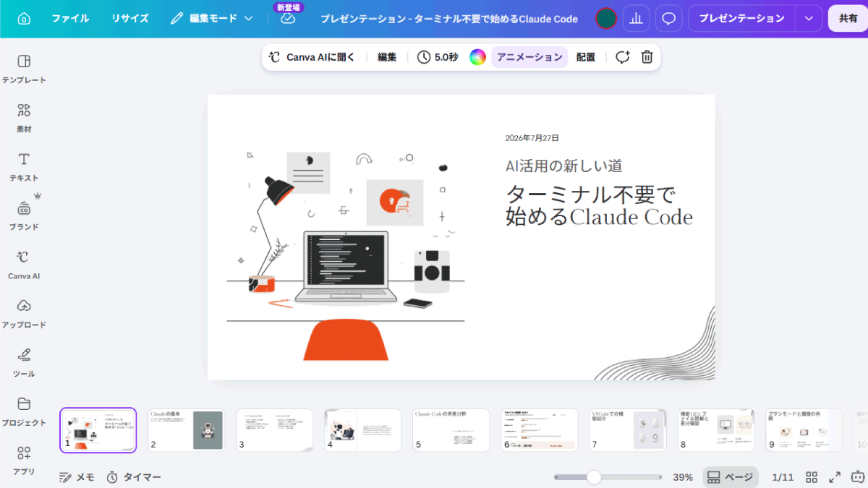The image size is (868, 488).
Task: Open the テンプレート panel
Action: (24, 69)
